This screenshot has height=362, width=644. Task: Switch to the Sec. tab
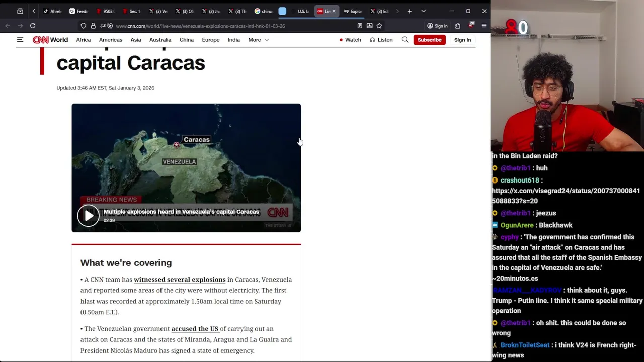pos(131,11)
